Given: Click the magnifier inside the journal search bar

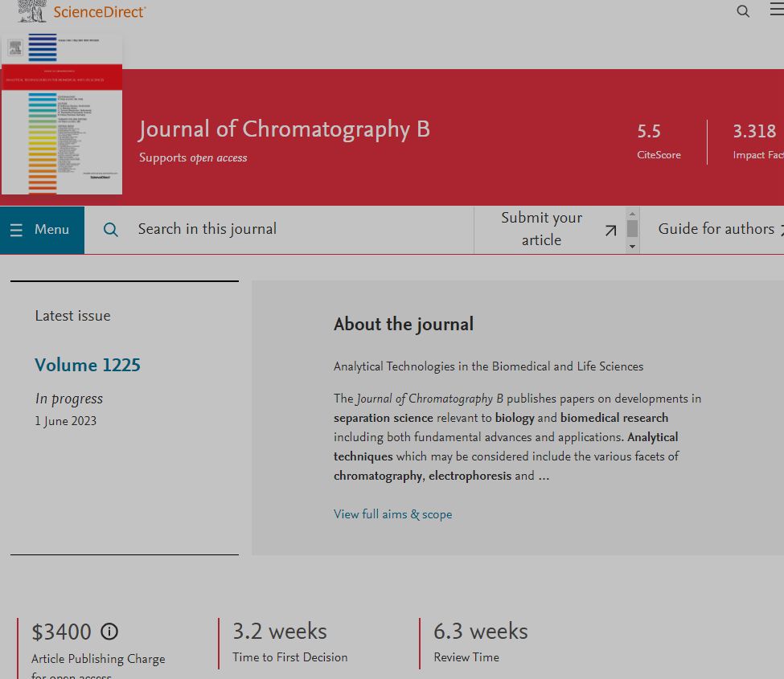Looking at the screenshot, I should (110, 230).
